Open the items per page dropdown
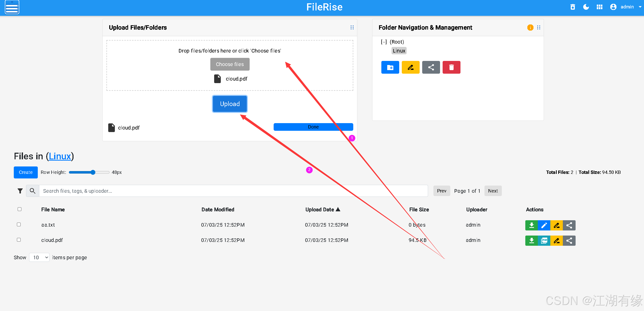 pyautogui.click(x=39, y=257)
